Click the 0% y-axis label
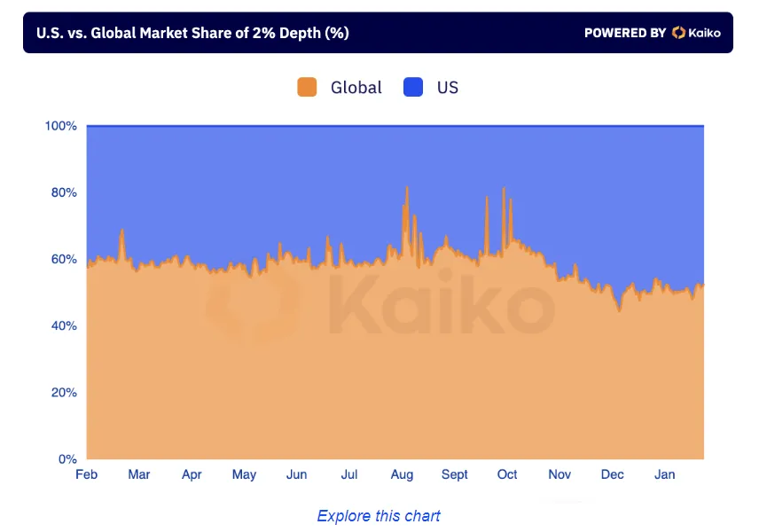The image size is (759, 532). click(68, 459)
